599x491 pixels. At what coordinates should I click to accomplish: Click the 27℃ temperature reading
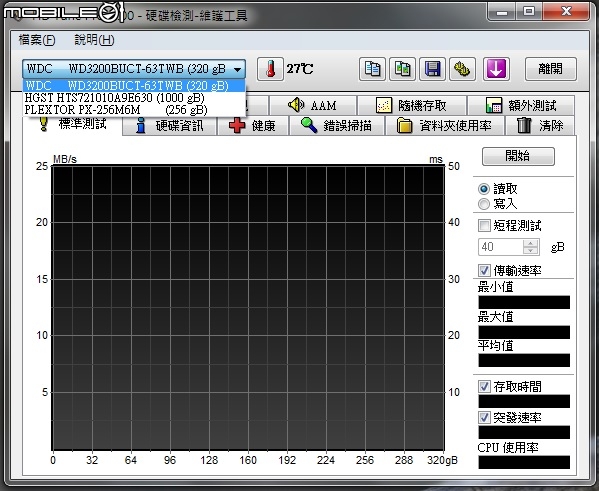[x=300, y=69]
